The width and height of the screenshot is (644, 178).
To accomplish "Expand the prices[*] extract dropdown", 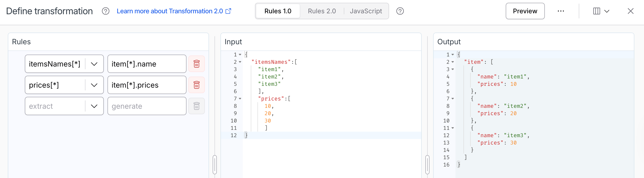I will coord(94,85).
